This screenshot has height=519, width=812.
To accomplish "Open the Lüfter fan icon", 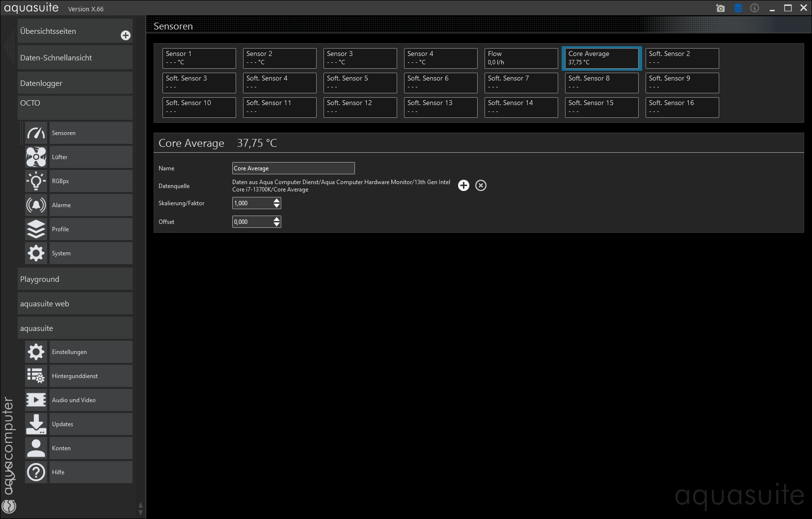I will [x=36, y=157].
